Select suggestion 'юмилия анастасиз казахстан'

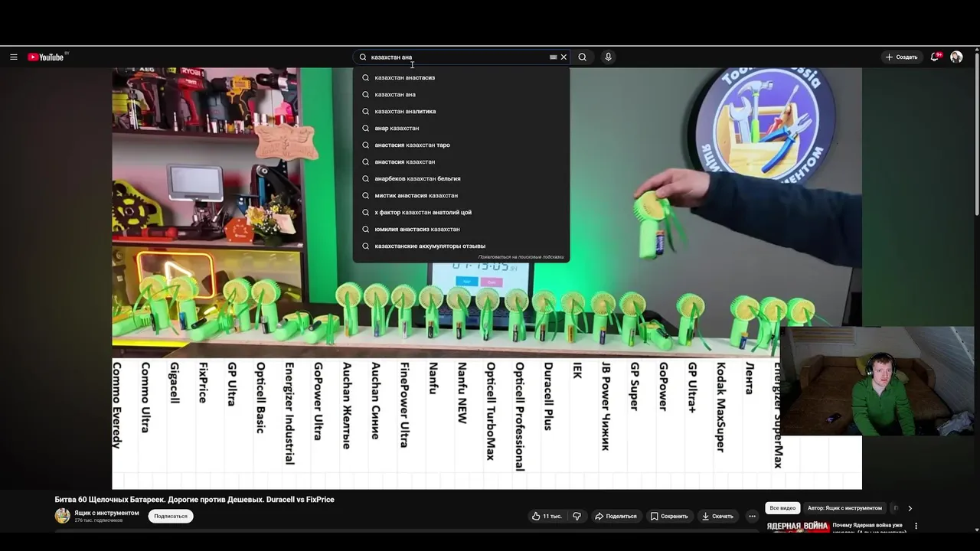(x=461, y=229)
